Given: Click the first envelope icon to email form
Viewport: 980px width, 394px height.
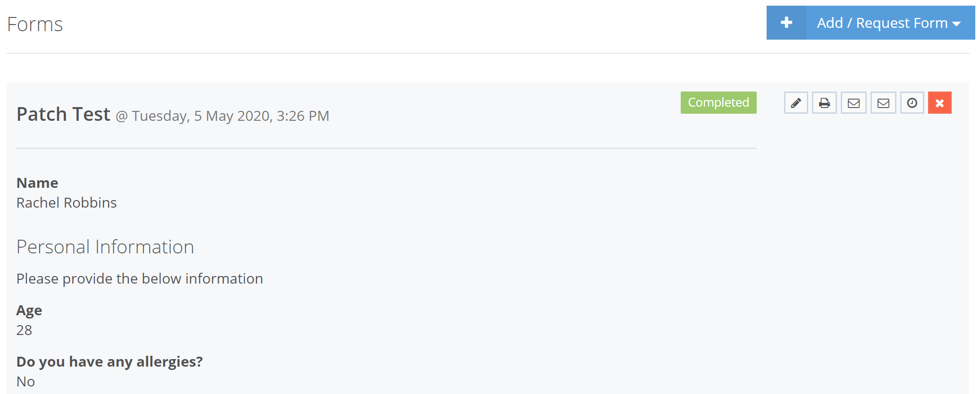Looking at the screenshot, I should click(x=853, y=102).
